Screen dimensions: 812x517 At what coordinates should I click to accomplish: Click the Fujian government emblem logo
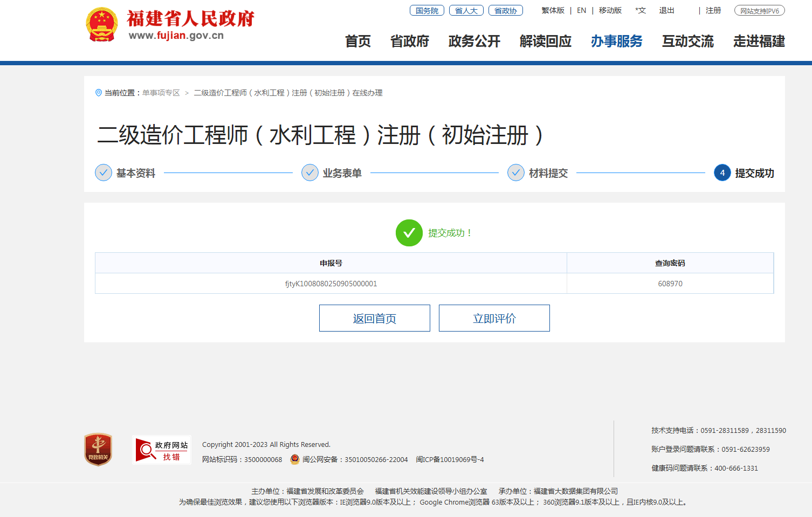[101, 25]
